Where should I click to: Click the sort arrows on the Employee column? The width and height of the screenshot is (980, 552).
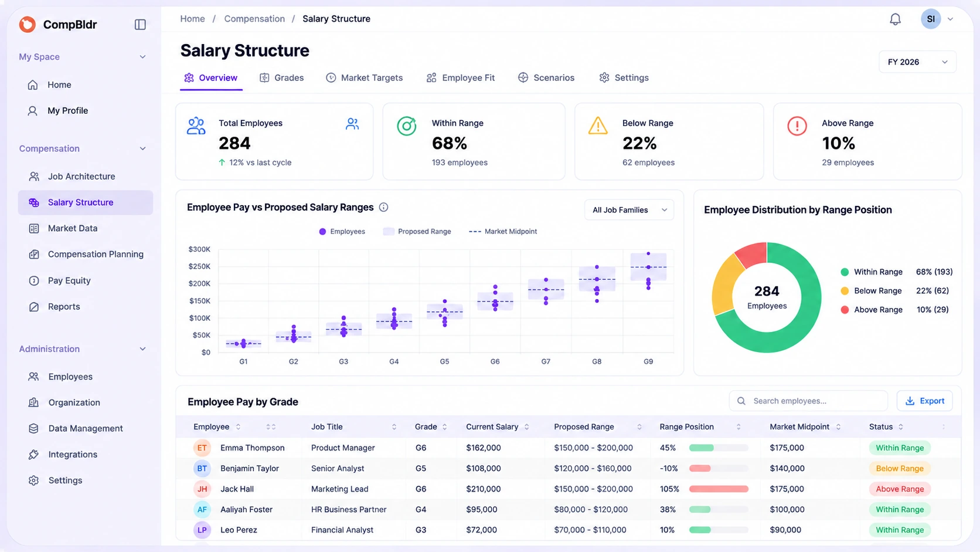(x=238, y=427)
